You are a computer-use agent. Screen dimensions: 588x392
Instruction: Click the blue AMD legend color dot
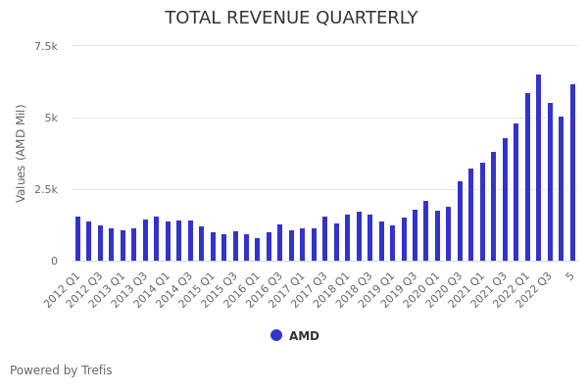tap(276, 335)
